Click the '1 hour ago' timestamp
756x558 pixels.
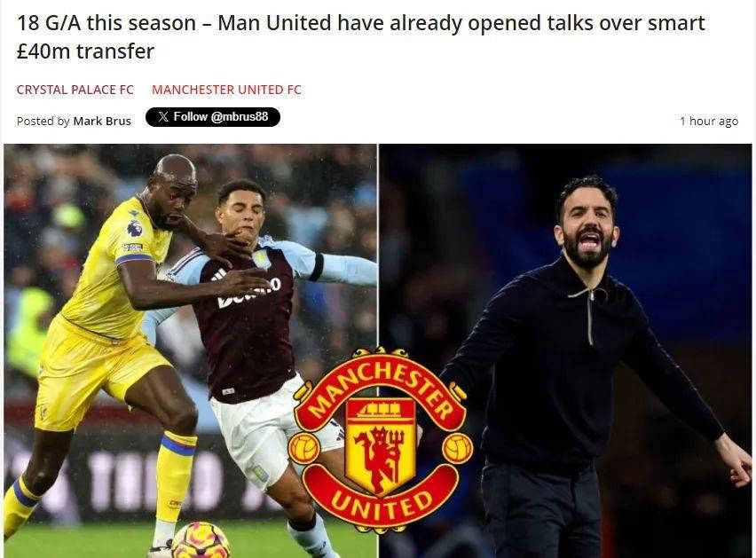point(709,121)
